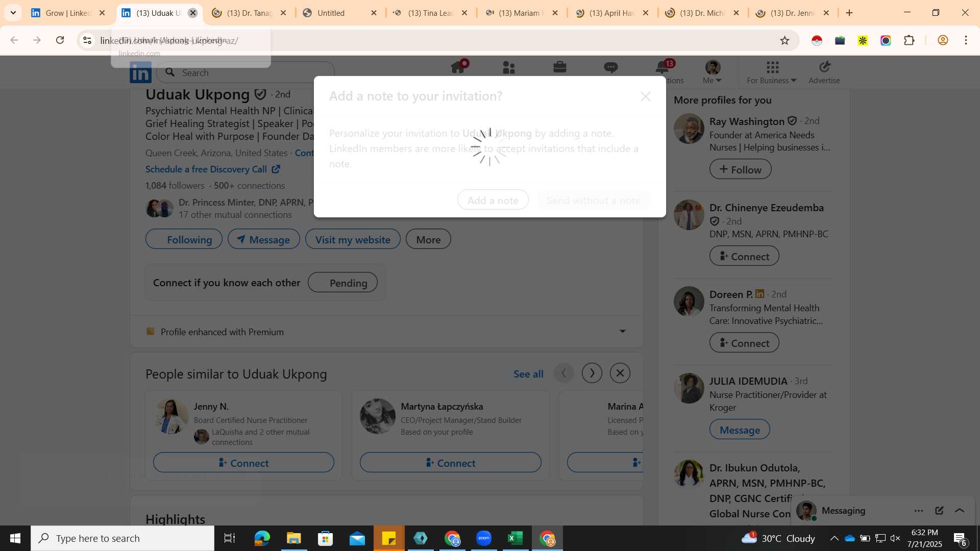Screen dimensions: 980x551
Task: Open Notifications bell icon
Action: [x=662, y=67]
